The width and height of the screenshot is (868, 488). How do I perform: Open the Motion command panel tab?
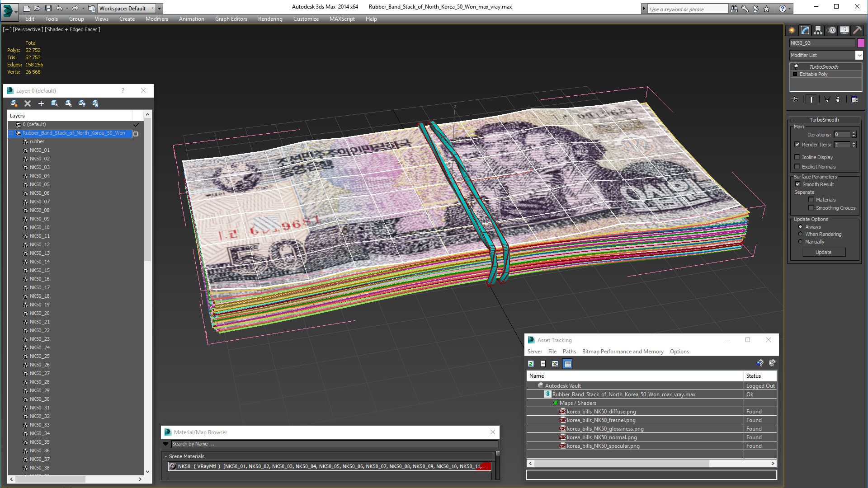[832, 30]
